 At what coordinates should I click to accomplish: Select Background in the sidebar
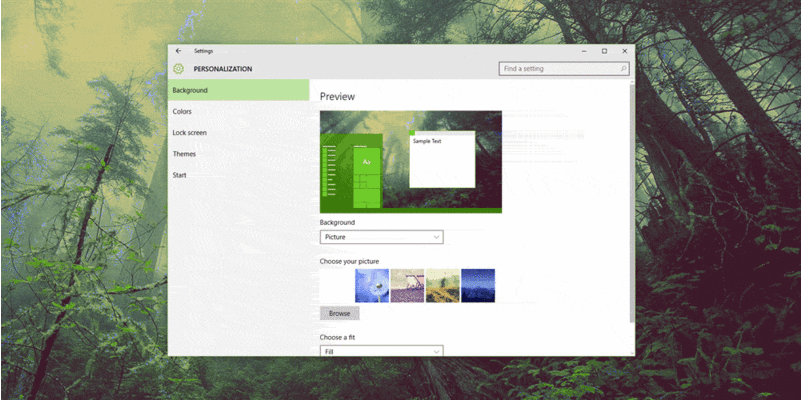238,90
